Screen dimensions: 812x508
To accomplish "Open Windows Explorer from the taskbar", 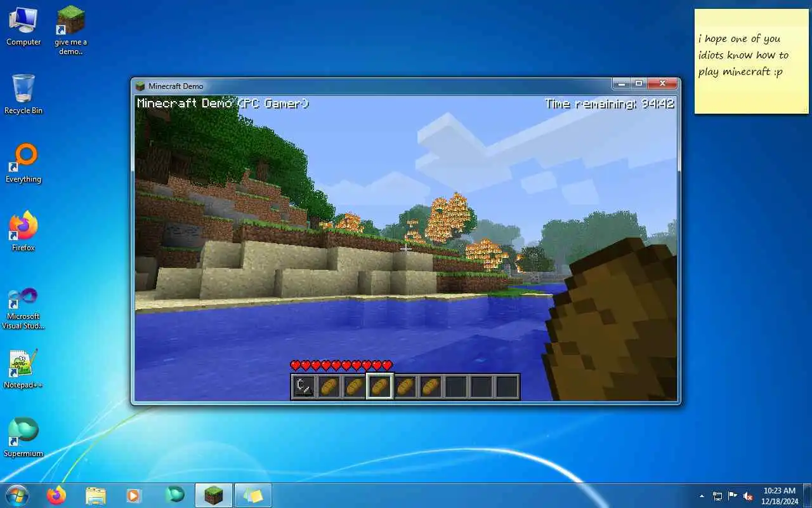I will pos(95,495).
